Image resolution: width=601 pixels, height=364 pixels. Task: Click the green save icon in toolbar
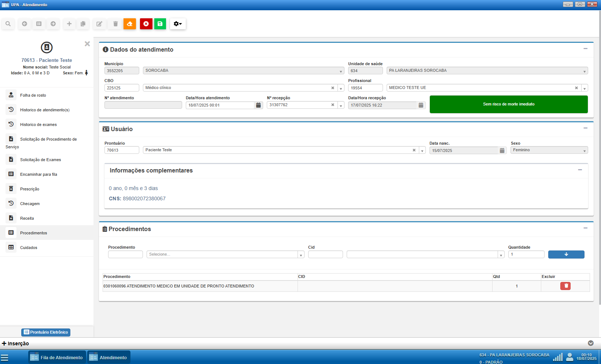click(160, 24)
